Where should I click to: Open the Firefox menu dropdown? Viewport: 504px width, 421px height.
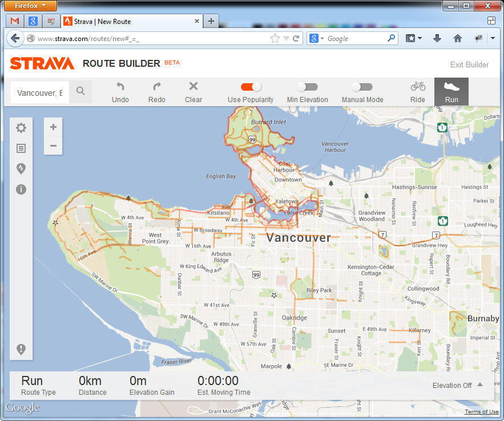point(31,6)
